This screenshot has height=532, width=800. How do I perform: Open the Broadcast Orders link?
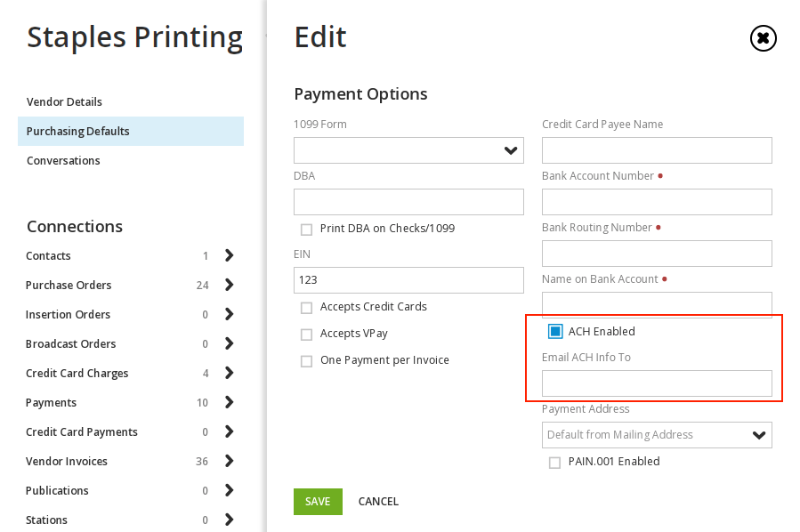pyautogui.click(x=71, y=343)
